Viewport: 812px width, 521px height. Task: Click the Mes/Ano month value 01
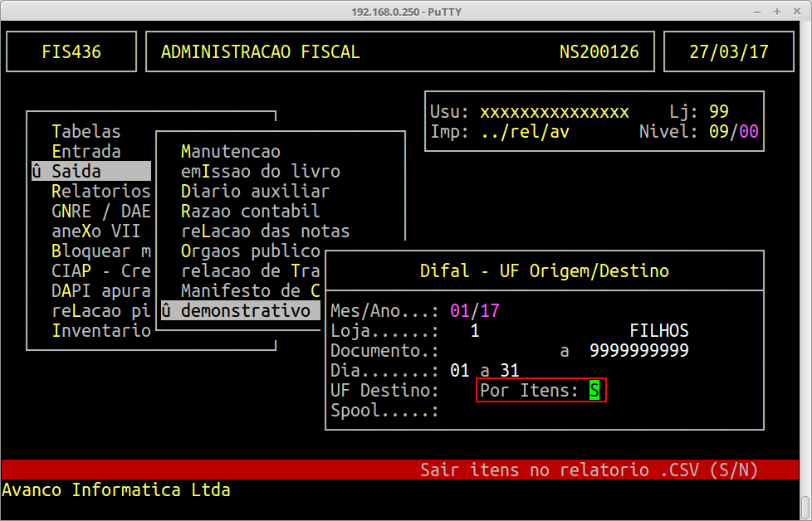(459, 311)
